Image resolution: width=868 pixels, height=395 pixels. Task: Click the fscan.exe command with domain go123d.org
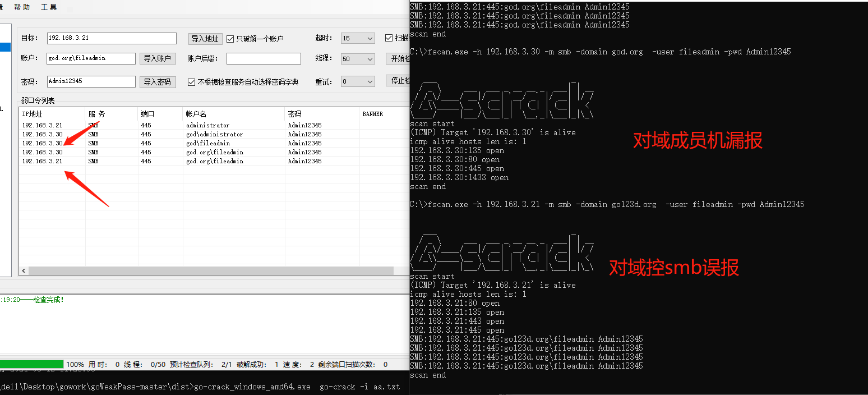click(x=616, y=204)
